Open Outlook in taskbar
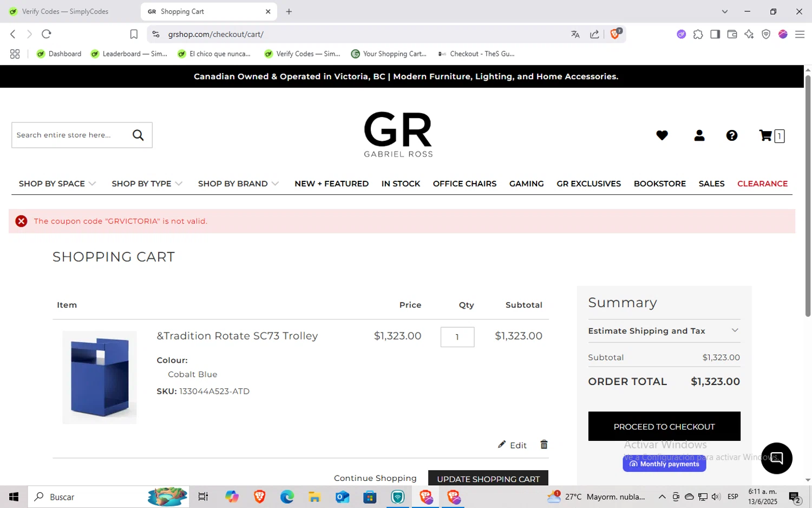Viewport: 812px width, 508px height. coord(342,497)
